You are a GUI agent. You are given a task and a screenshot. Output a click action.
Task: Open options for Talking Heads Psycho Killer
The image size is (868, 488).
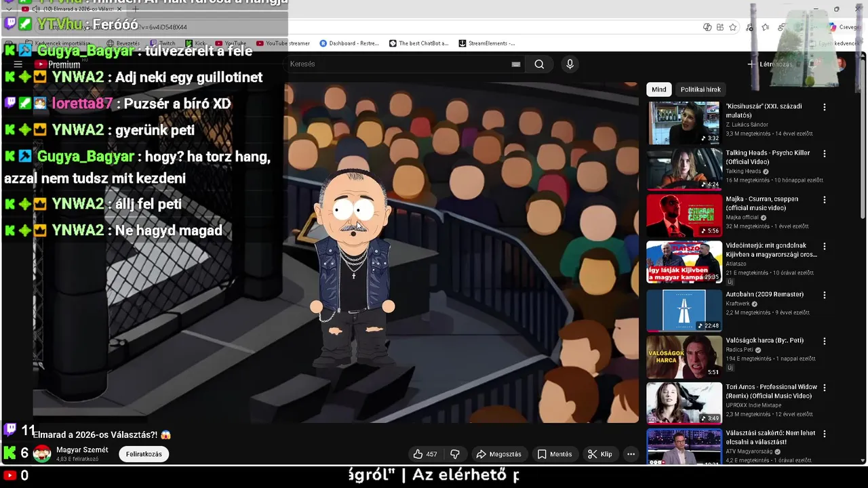coord(825,154)
